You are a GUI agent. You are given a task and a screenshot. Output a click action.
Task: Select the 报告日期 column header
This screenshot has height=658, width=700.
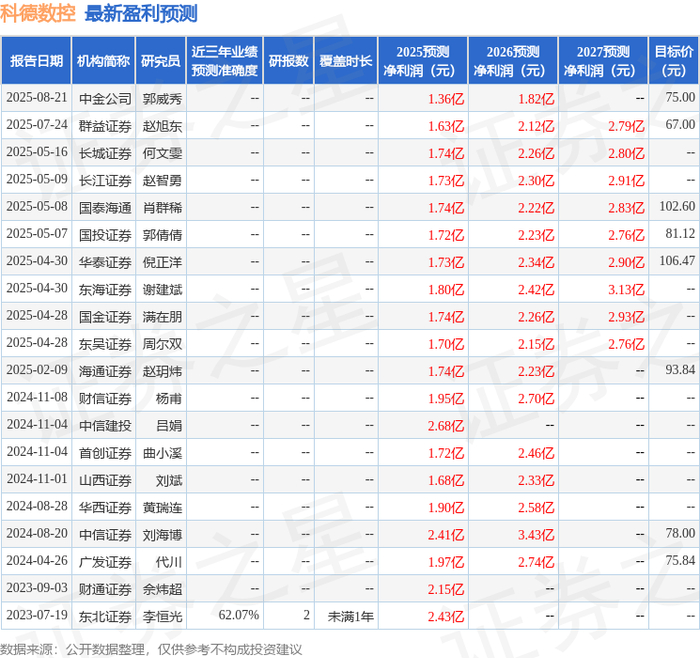tap(36, 61)
